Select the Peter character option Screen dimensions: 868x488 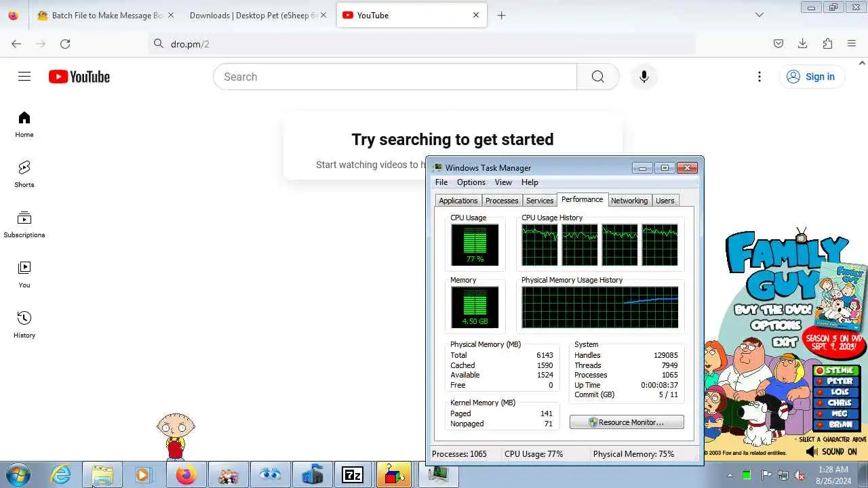tap(837, 382)
